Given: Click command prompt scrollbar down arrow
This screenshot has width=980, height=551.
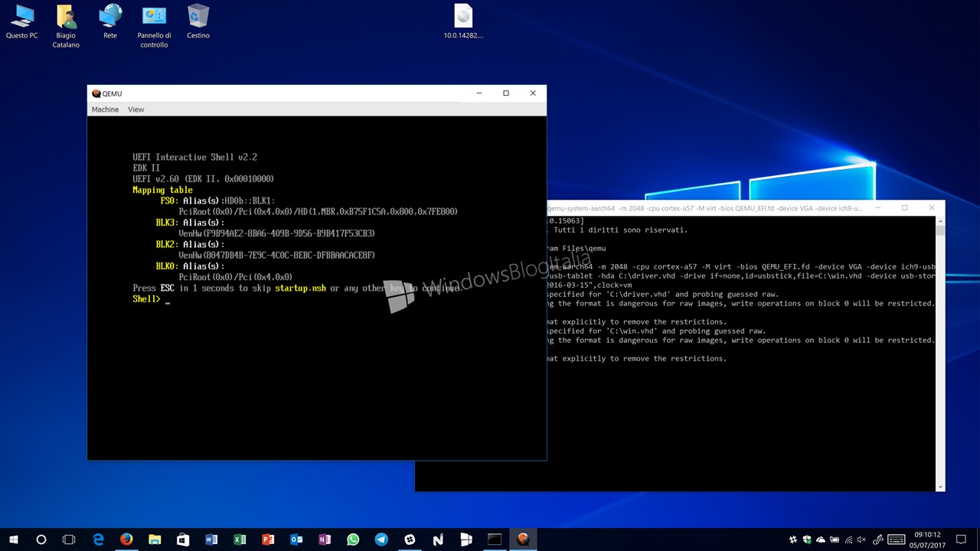Looking at the screenshot, I should coord(940,487).
